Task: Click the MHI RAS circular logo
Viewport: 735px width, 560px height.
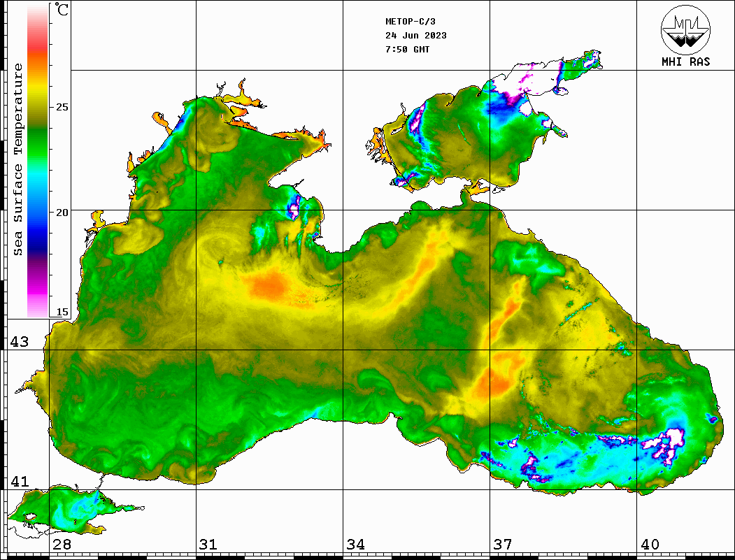Action: point(685,29)
